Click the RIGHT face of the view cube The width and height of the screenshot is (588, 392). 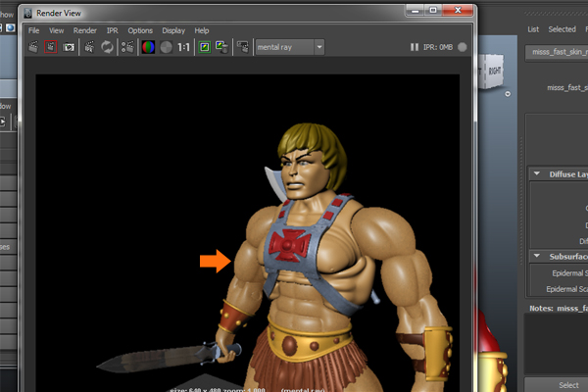[495, 71]
